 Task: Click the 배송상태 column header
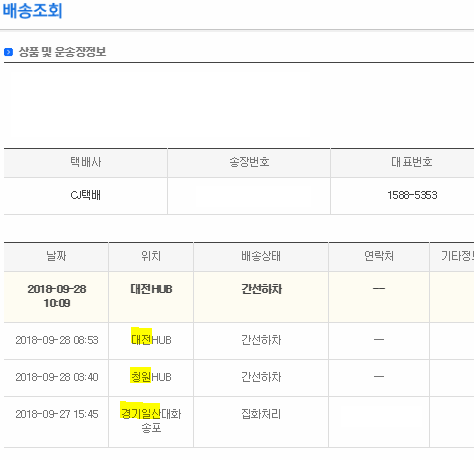click(261, 256)
